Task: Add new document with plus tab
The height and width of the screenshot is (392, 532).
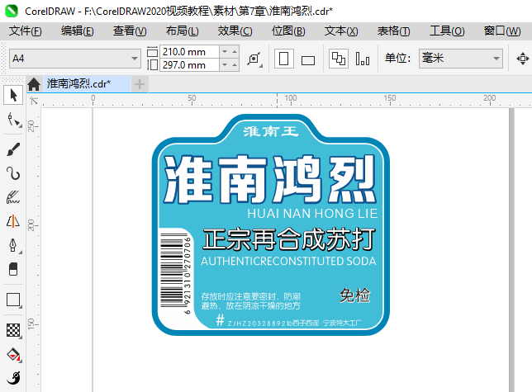Action: (140, 84)
